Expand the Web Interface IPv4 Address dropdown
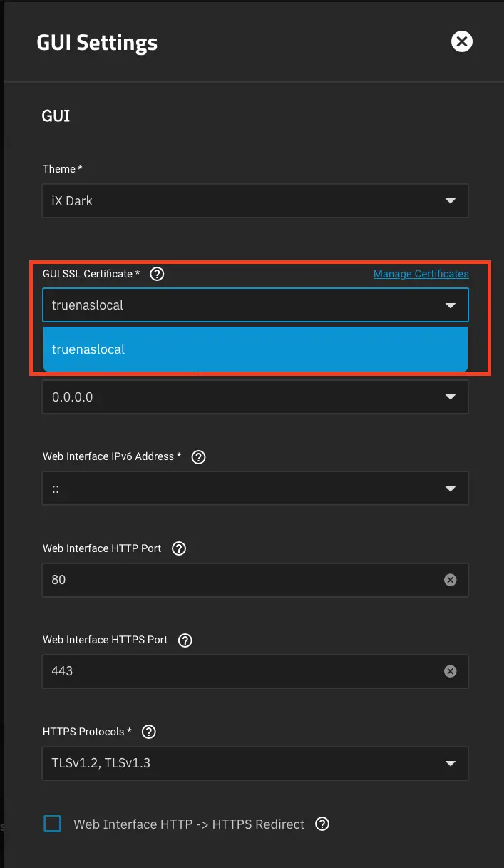This screenshot has height=868, width=504. (x=451, y=397)
